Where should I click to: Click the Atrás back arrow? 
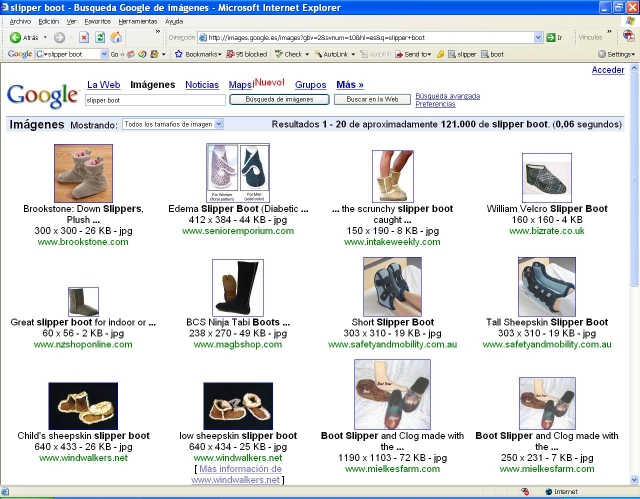click(15, 38)
